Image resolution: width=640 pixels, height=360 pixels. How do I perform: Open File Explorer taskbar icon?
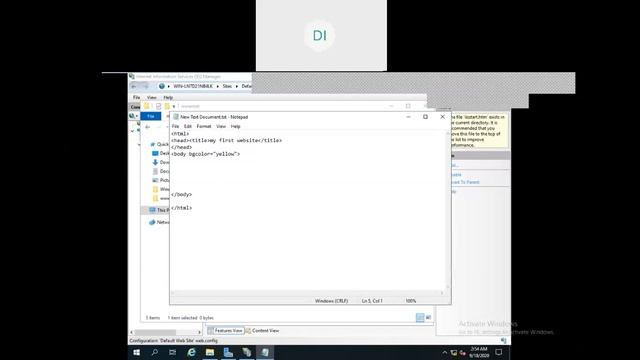pos(210,352)
